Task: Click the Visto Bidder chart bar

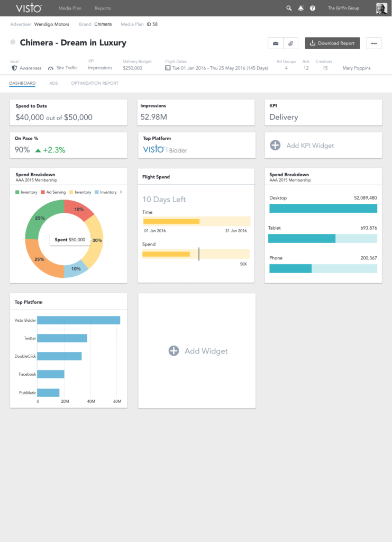Action: [79, 320]
